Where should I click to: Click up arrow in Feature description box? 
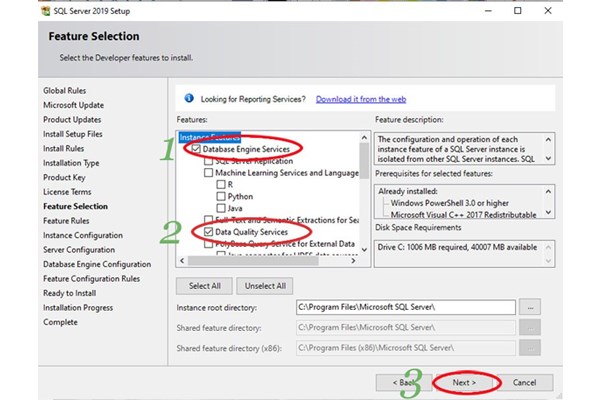click(x=548, y=139)
